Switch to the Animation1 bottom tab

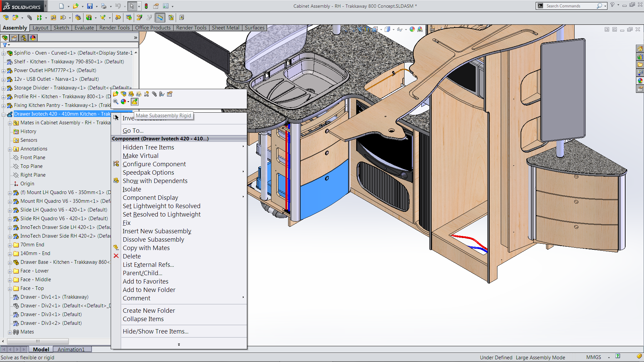[x=71, y=349]
